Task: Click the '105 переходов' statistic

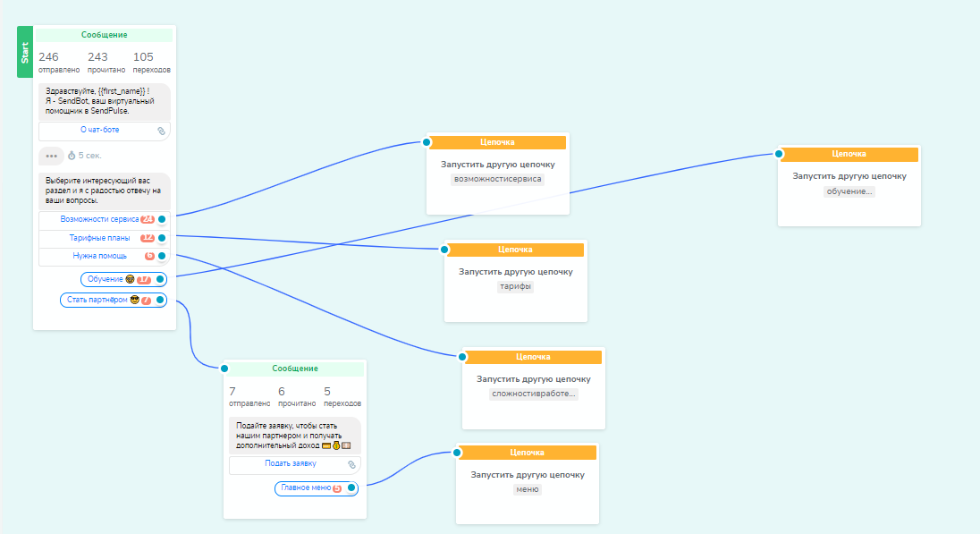Action: click(151, 63)
